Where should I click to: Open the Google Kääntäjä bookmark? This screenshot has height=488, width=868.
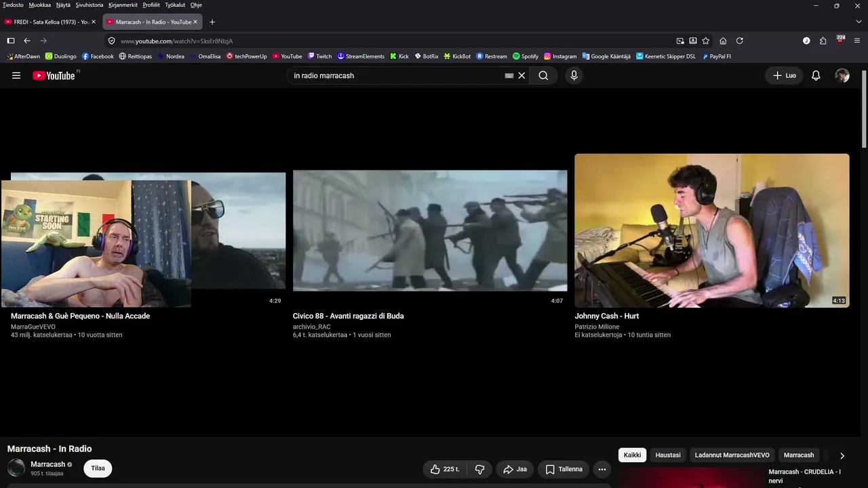(606, 56)
